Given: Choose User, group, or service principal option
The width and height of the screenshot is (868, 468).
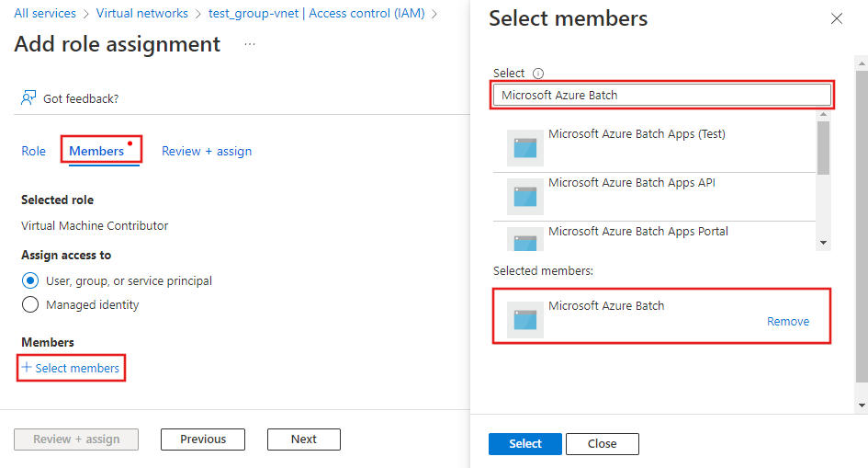Looking at the screenshot, I should [x=30, y=280].
